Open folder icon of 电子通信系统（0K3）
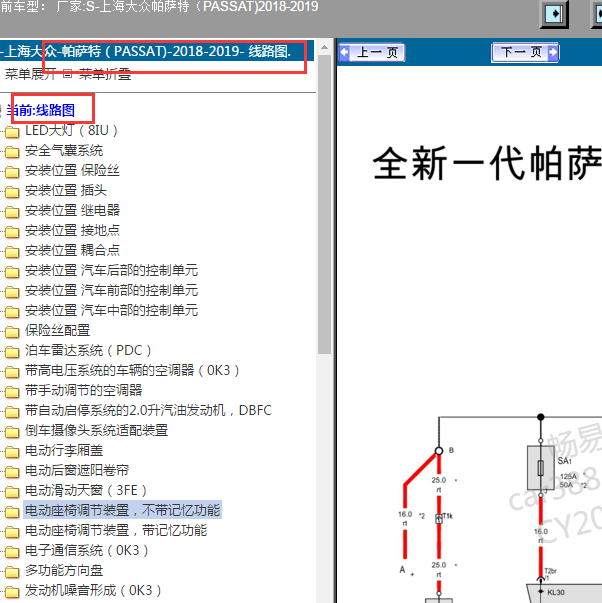Viewport: 602px width, 603px height. click(12, 552)
